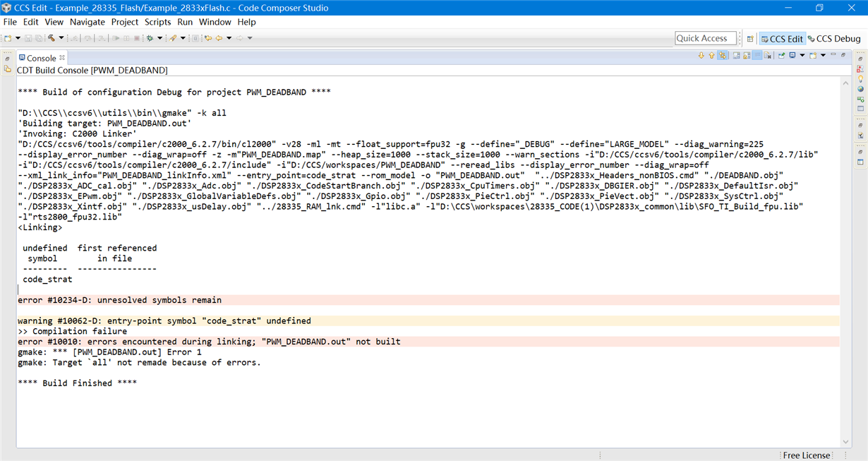Toggle Scroll Lock in console toolbar

(x=747, y=56)
